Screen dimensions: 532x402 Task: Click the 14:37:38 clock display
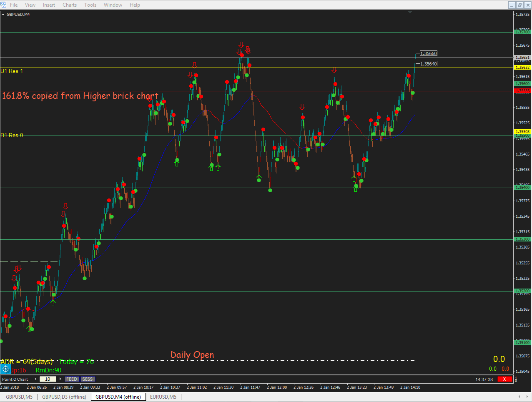(484, 379)
